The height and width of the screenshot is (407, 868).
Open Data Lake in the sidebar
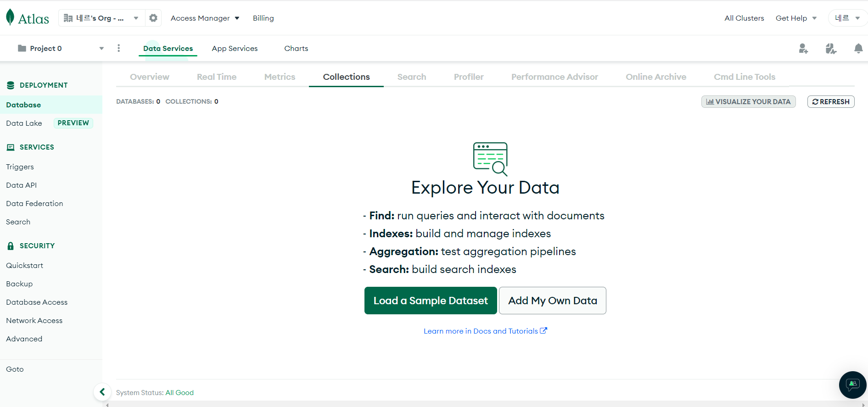pyautogui.click(x=24, y=123)
